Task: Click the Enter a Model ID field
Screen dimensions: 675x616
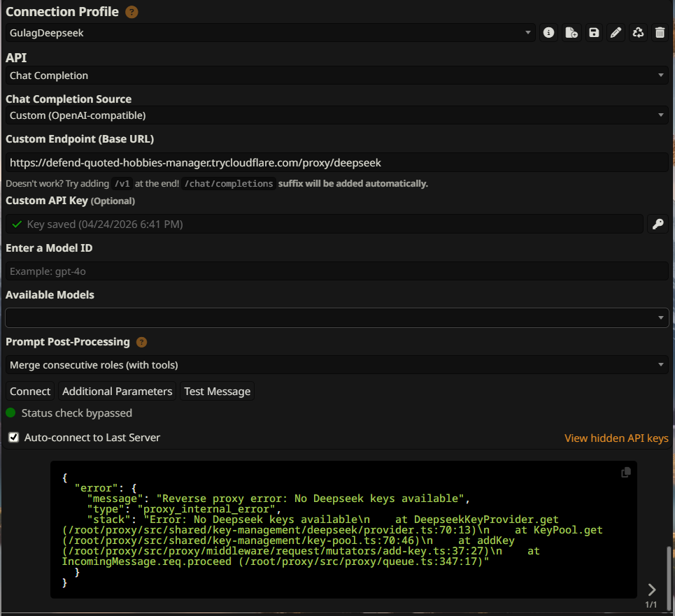Action: click(337, 271)
